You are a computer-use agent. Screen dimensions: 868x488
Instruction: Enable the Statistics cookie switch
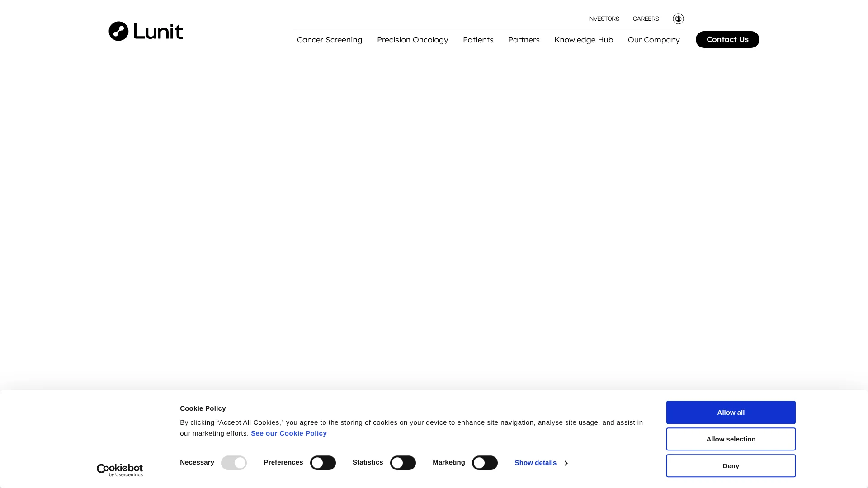click(403, 463)
